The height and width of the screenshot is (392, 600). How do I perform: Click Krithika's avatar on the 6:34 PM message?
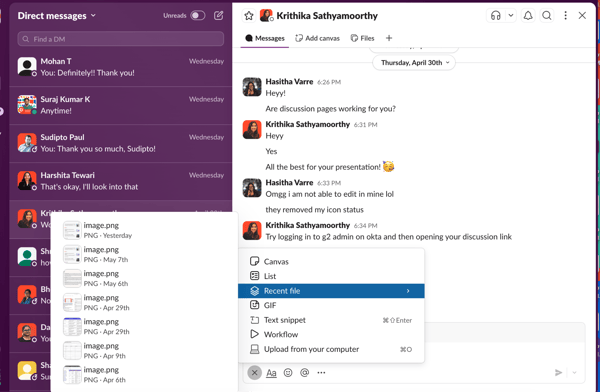click(252, 230)
